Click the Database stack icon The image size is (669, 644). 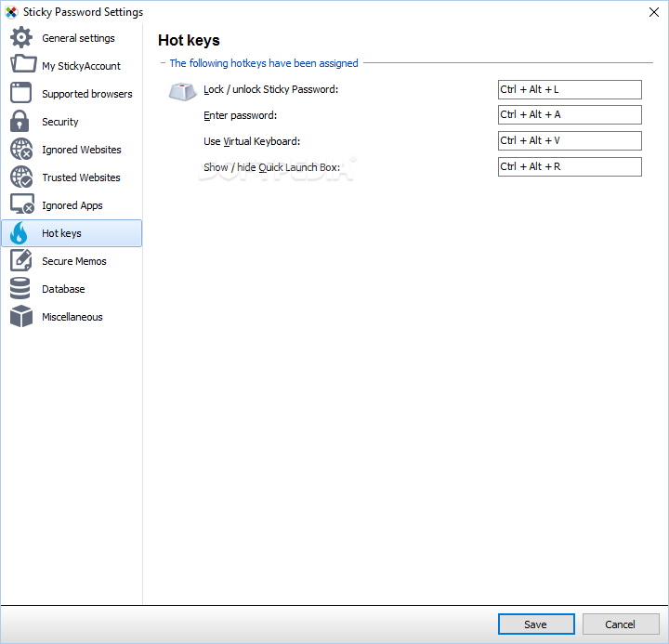20,288
